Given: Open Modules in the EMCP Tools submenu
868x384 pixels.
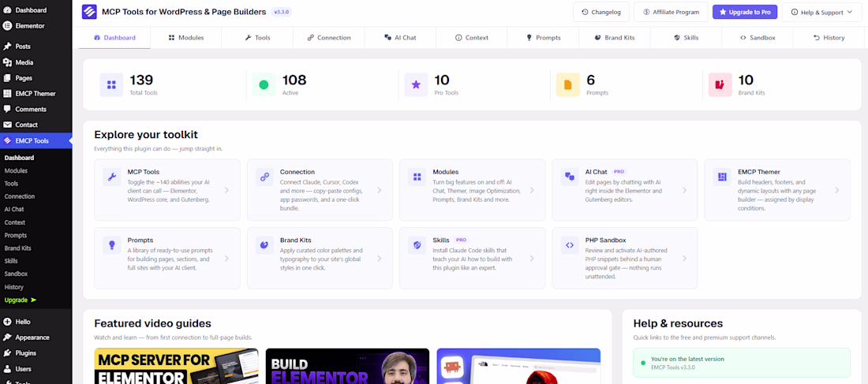Looking at the screenshot, I should pos(16,171).
